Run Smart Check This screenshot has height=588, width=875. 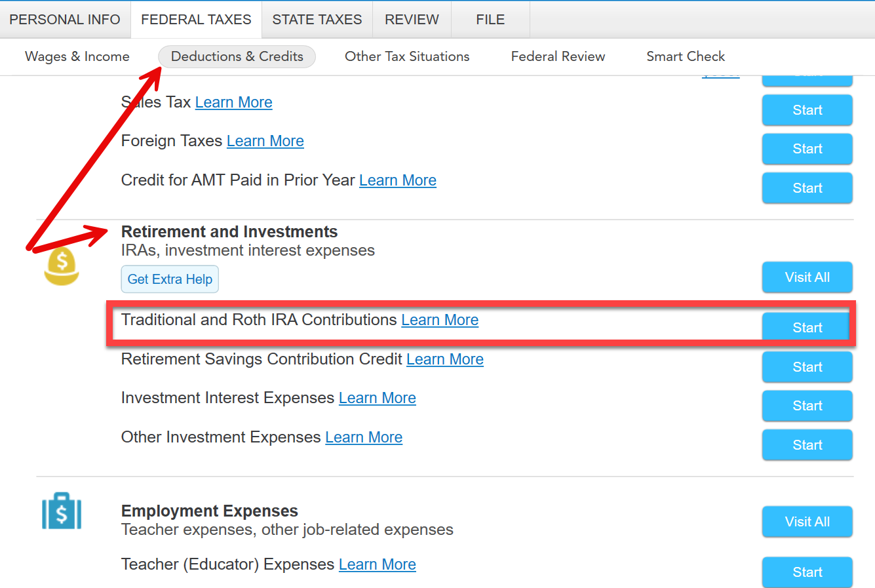[686, 56]
